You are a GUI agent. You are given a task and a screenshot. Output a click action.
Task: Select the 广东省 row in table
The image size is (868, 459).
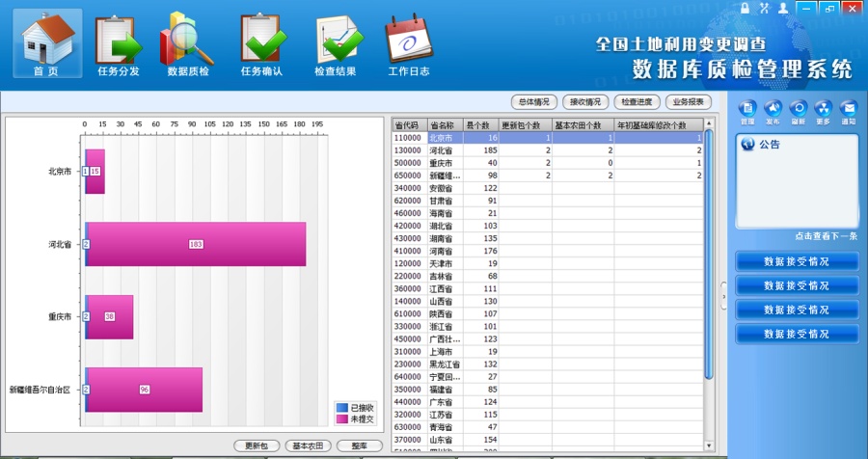click(x=548, y=402)
